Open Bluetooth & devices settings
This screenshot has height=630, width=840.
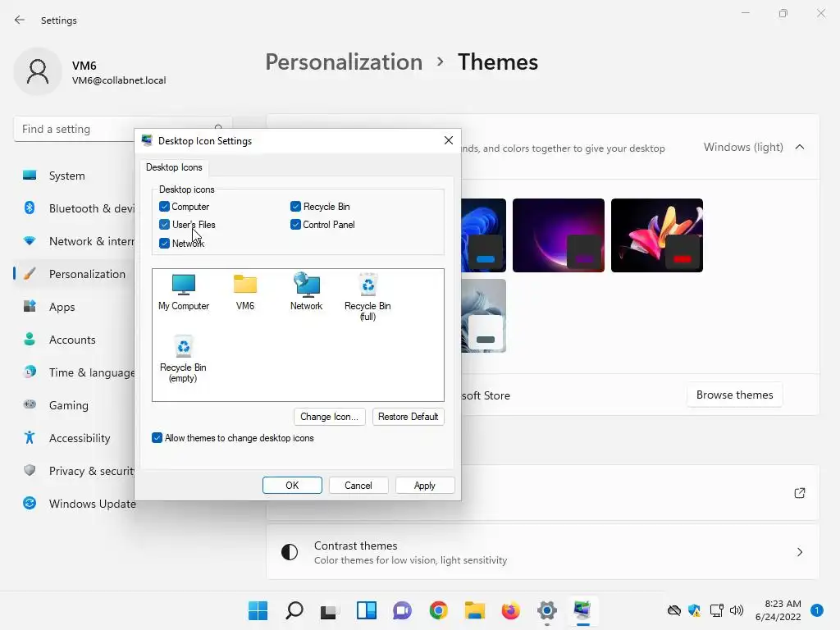pos(73,208)
